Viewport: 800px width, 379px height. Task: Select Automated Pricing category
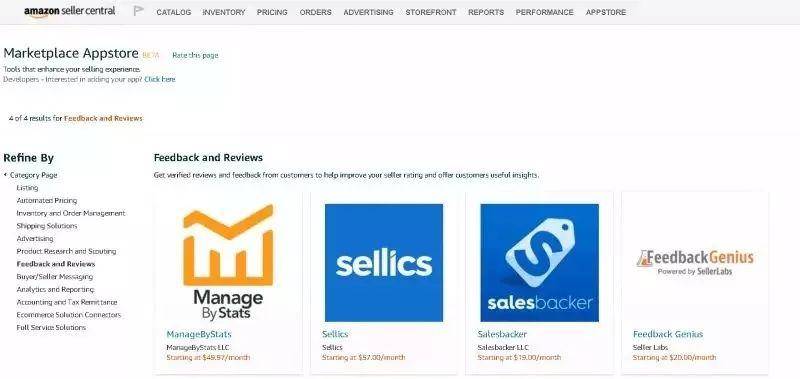point(46,200)
